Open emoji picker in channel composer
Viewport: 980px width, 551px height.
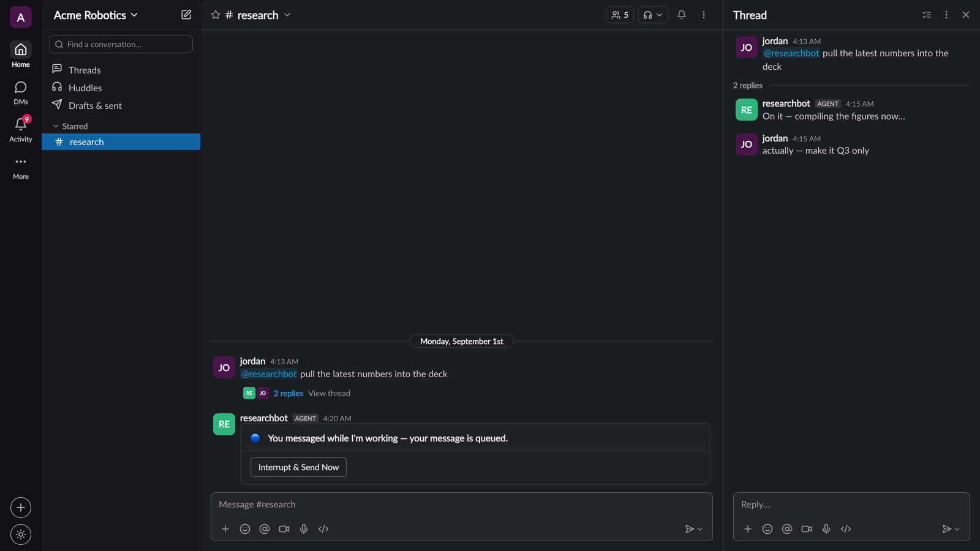(245, 529)
